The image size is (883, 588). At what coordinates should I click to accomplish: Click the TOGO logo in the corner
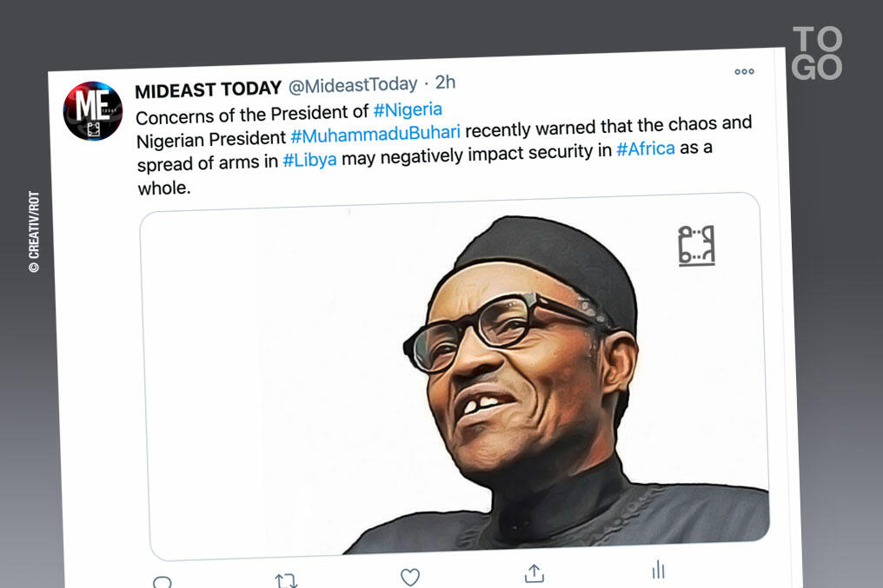(x=817, y=53)
